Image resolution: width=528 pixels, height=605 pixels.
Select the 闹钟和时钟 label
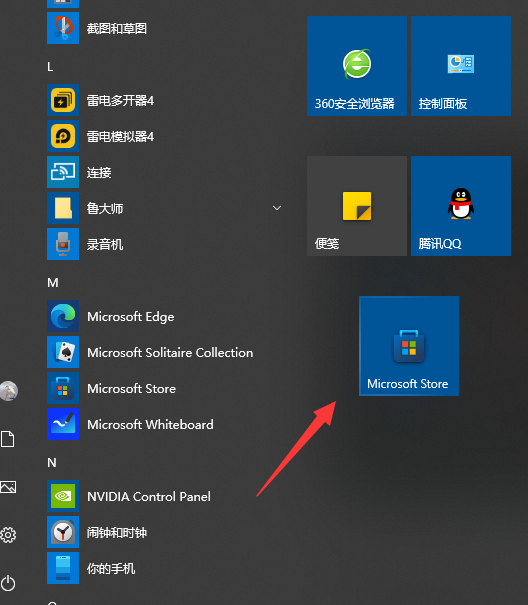point(117,533)
